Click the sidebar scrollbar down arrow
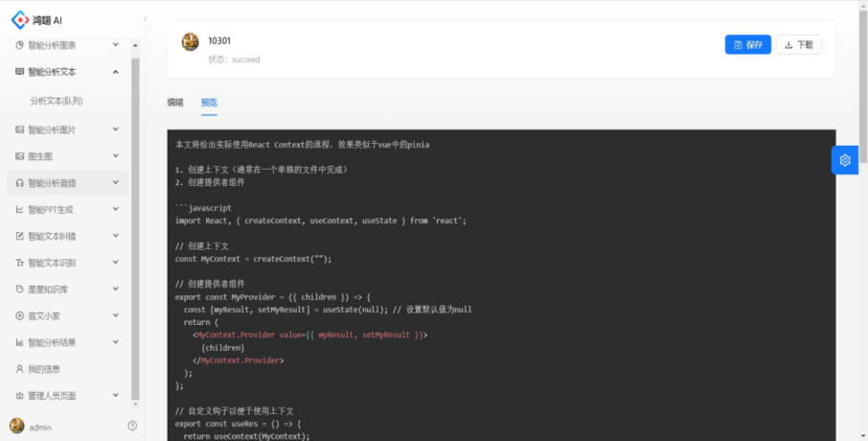The width and height of the screenshot is (868, 441). point(135,405)
